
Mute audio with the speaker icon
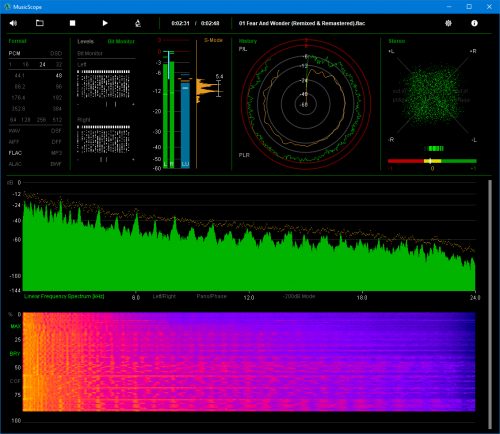[13, 23]
